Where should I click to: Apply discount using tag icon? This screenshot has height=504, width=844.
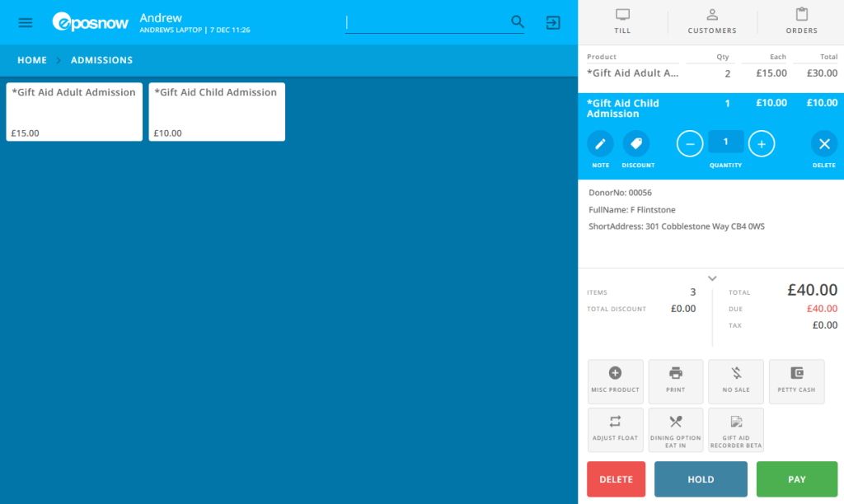[635, 144]
